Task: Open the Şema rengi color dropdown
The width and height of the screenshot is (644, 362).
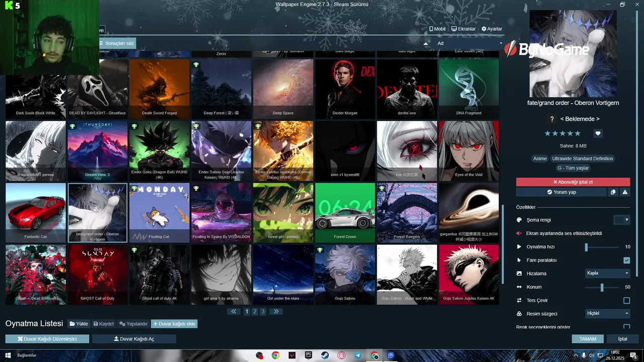Action: pyautogui.click(x=626, y=220)
